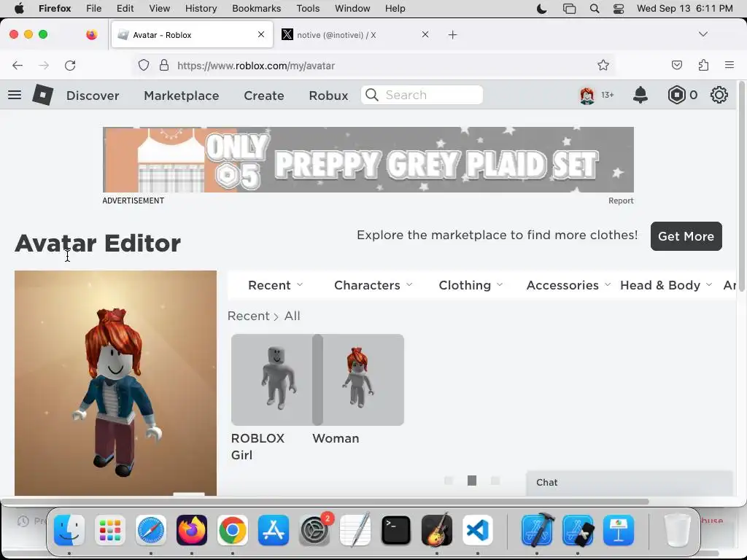View site security padlock info
Screen dimensions: 747x560
[x=164, y=65]
